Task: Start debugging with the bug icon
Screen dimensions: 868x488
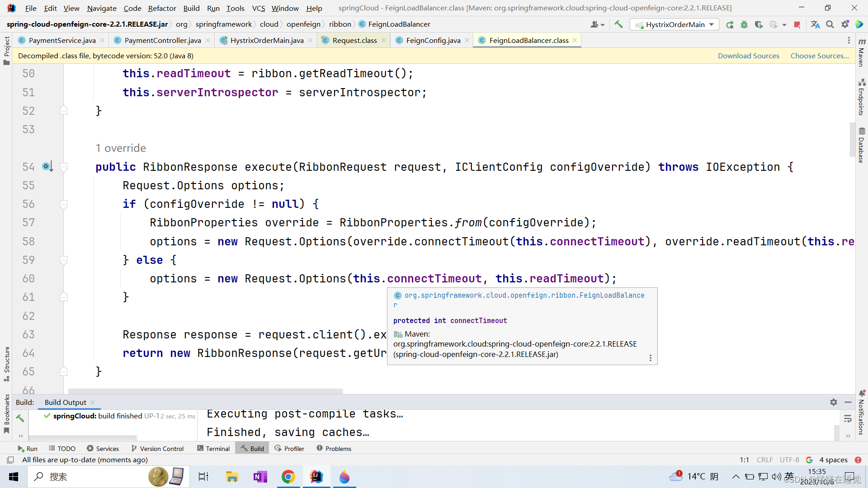Action: pos(744,24)
